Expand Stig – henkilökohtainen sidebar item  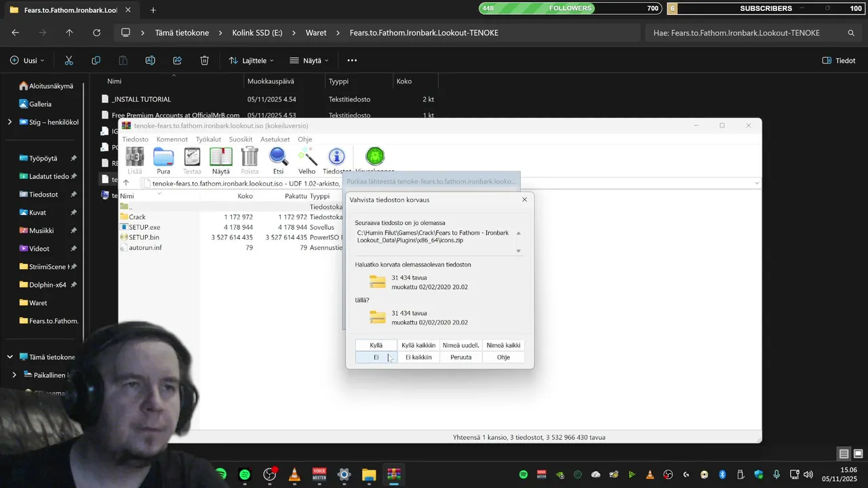(9, 122)
